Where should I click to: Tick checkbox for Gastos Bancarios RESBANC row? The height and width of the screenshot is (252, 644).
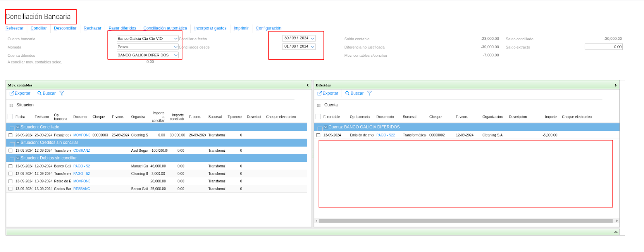tap(10, 189)
